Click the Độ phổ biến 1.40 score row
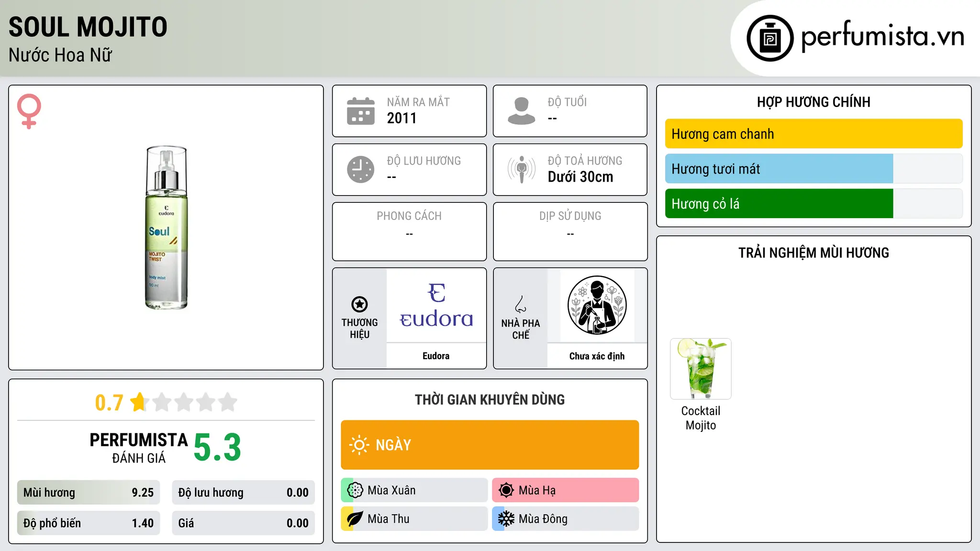The height and width of the screenshot is (551, 980). 89,523
